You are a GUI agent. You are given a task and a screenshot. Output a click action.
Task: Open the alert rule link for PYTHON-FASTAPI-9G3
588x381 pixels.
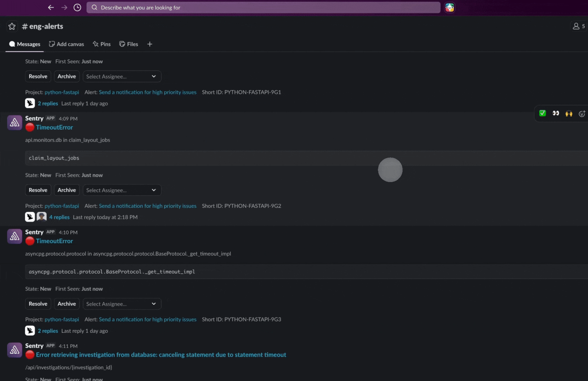pos(147,319)
